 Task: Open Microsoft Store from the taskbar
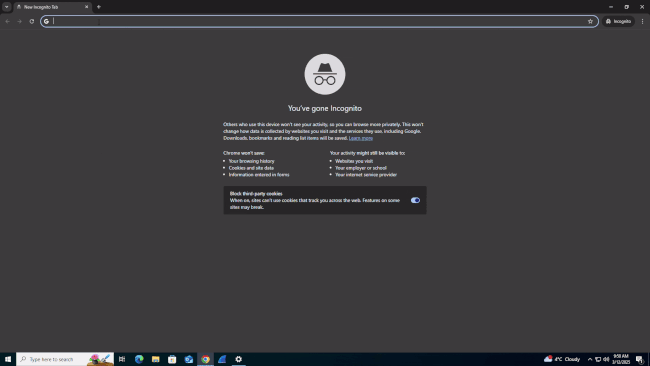[x=172, y=359]
